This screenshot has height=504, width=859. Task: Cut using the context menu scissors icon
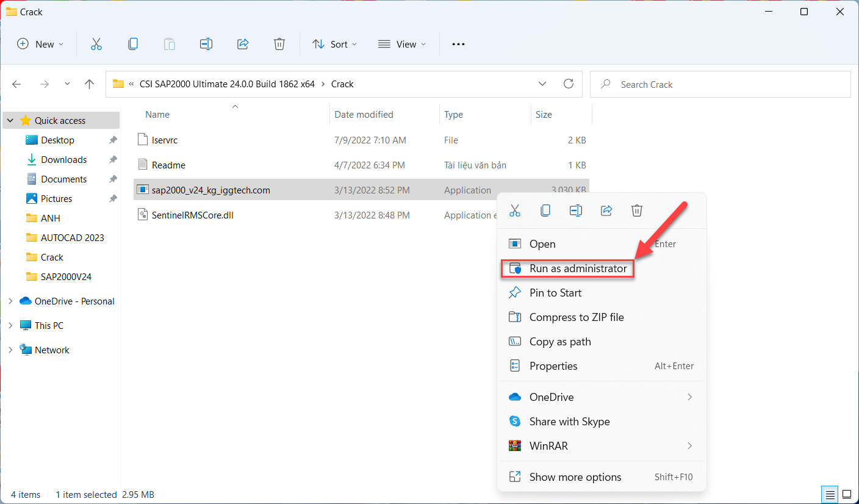pos(515,211)
